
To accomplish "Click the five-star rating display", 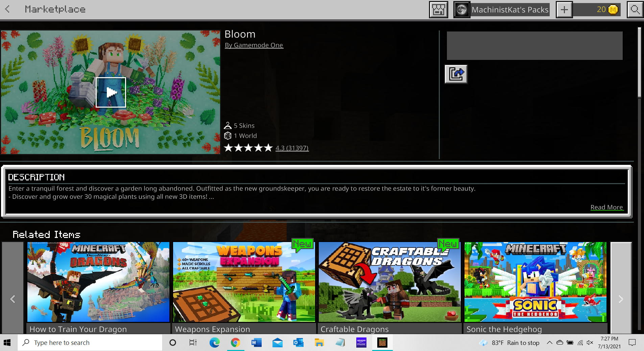I will pyautogui.click(x=248, y=148).
